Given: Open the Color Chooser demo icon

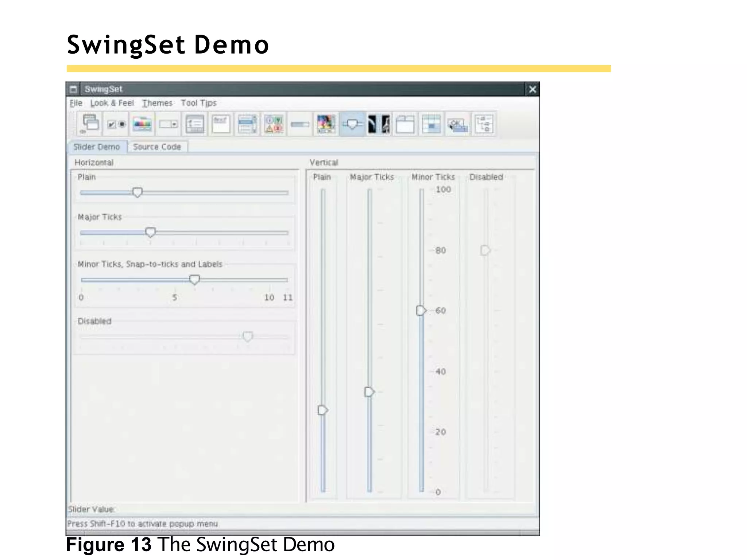Looking at the screenshot, I should [x=142, y=124].
